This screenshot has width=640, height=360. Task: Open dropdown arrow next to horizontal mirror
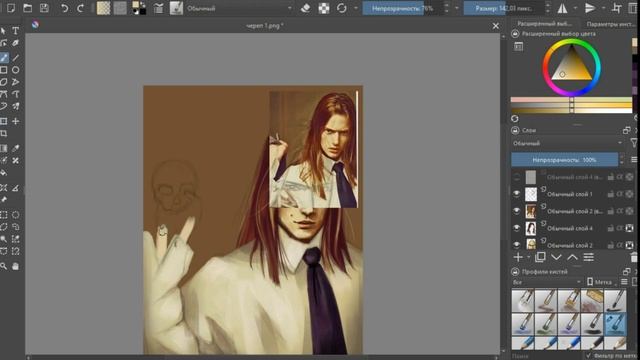(x=575, y=8)
